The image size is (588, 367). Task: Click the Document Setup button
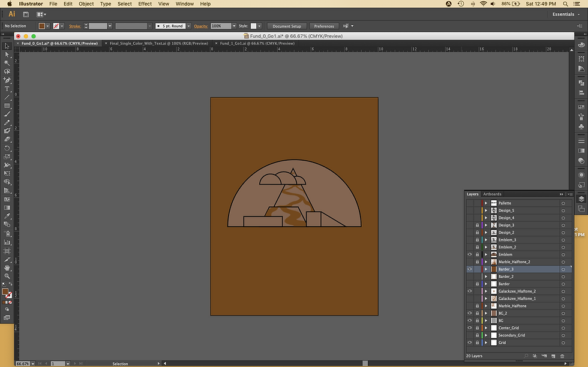[287, 26]
